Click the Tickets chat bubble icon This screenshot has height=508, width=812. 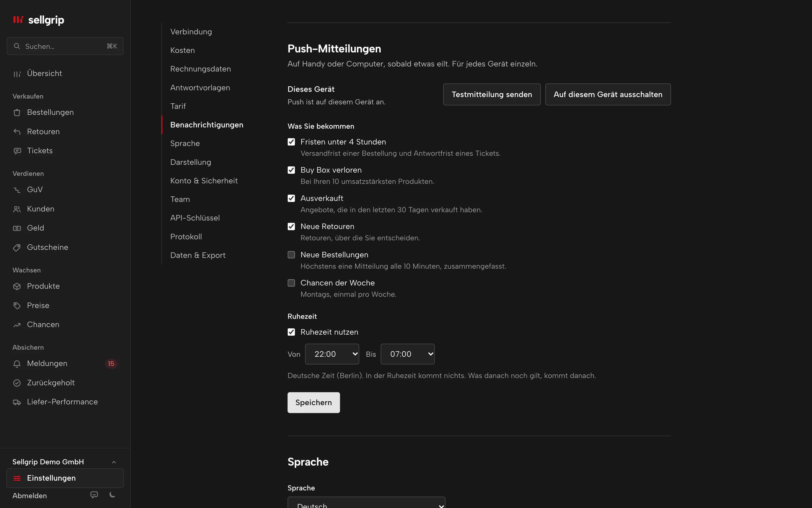coord(17,151)
